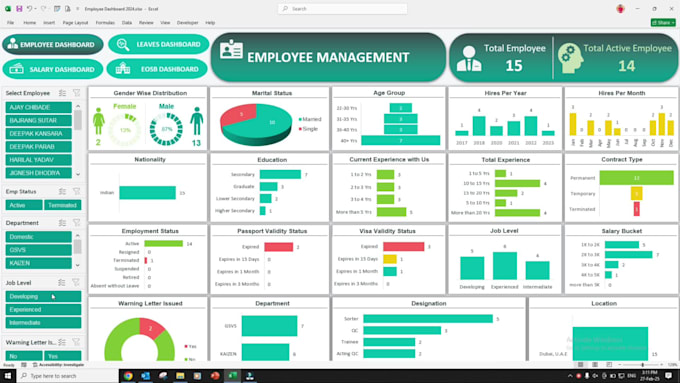
Task: Open the EOSB Dashboard button
Action: (157, 69)
